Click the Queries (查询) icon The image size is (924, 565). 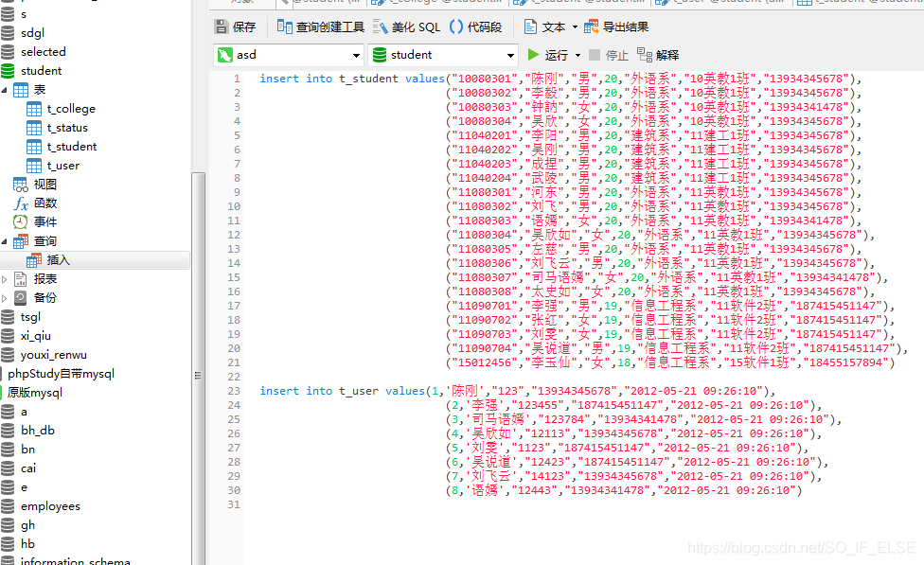21,241
